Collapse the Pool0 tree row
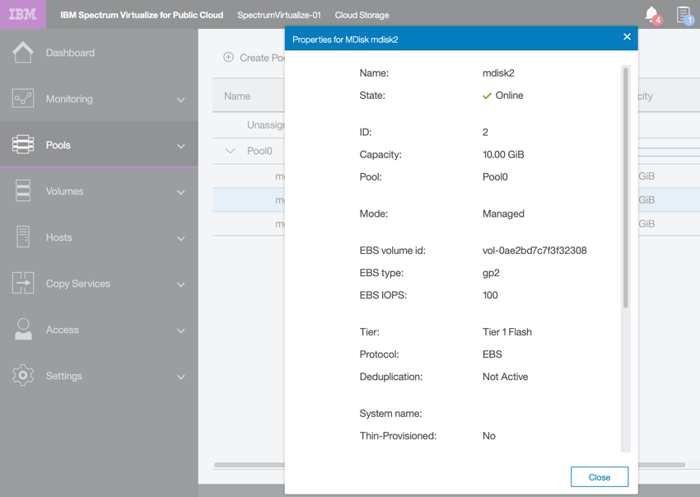700x497 pixels. [230, 151]
